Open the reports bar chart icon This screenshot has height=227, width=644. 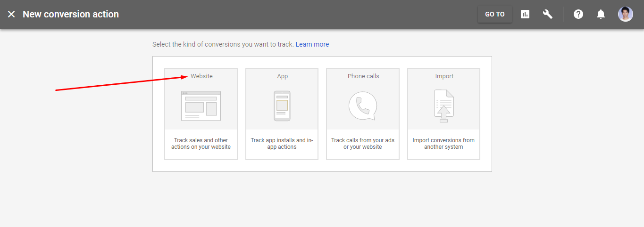[525, 14]
